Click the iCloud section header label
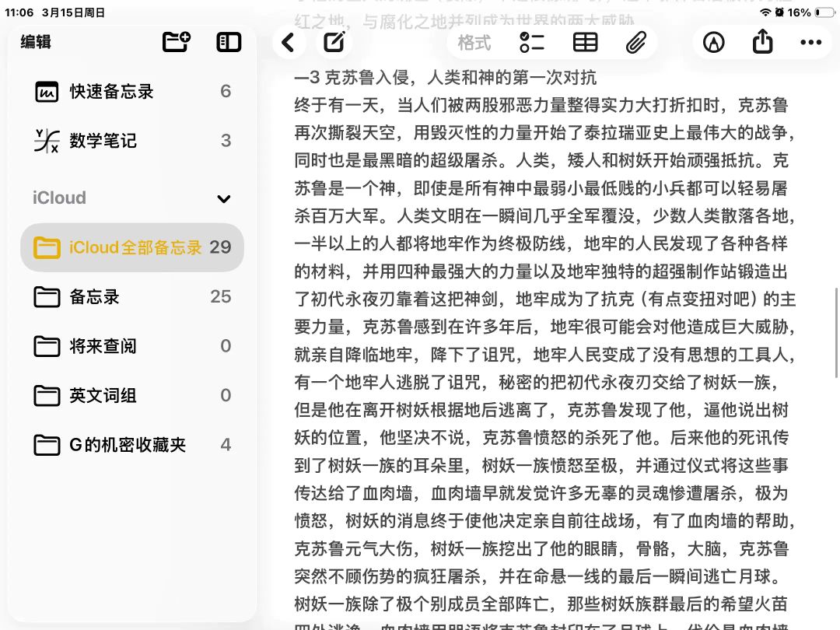The image size is (840, 630). 59,198
